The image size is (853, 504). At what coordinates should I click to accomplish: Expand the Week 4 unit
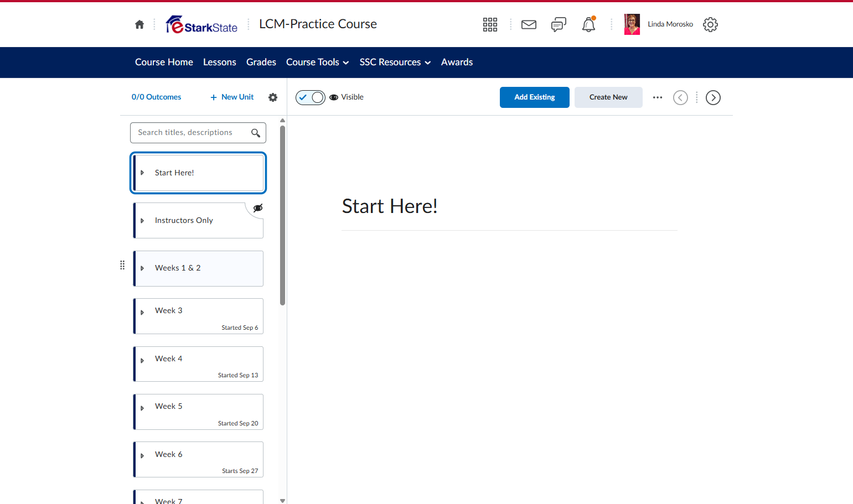(142, 361)
